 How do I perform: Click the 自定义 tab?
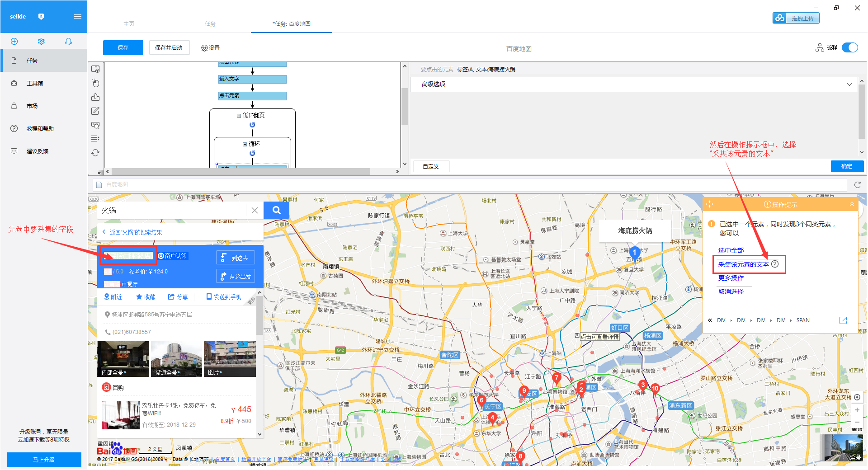tap(431, 167)
